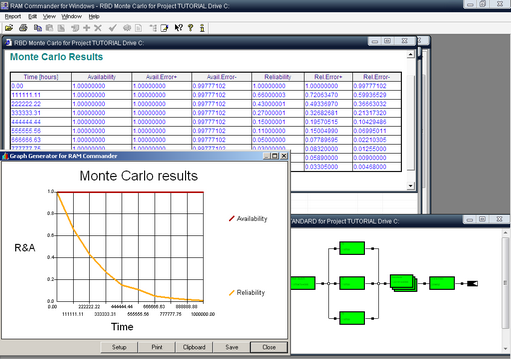
Task: Select Rel.Error- value 0.10429486
Action: 377,122
